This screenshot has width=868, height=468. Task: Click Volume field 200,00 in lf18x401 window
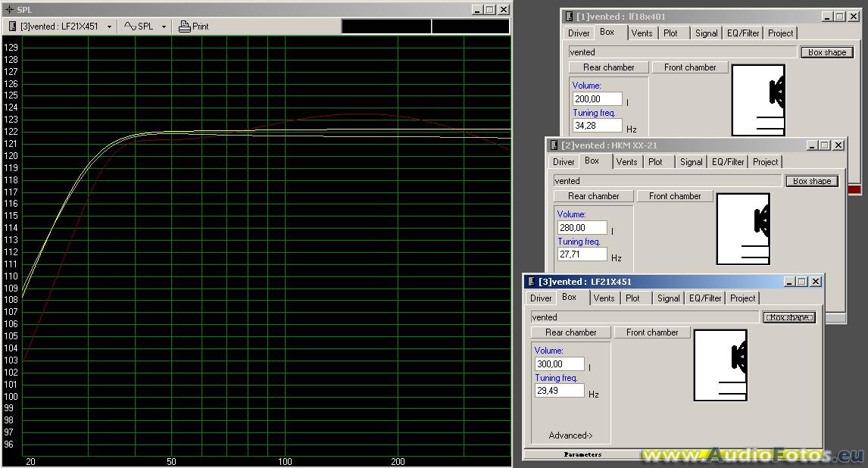[x=597, y=99]
